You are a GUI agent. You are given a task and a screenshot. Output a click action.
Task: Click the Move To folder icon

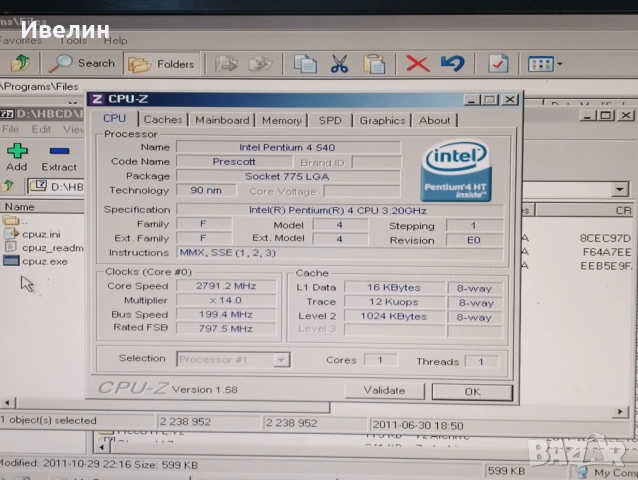226,64
